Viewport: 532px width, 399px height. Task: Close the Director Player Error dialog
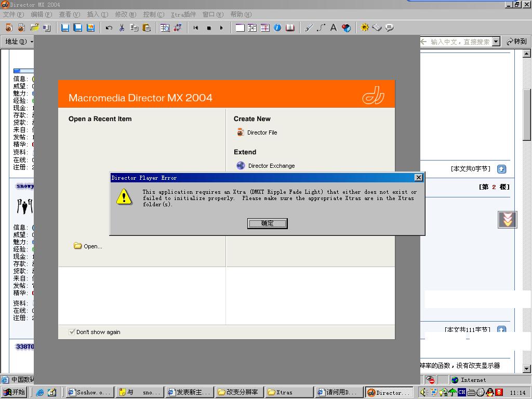419,178
